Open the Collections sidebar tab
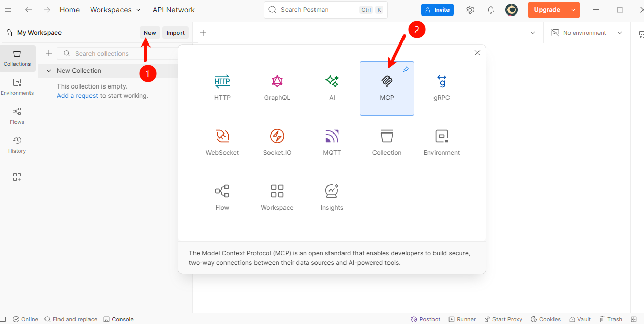The width and height of the screenshot is (644, 324). pyautogui.click(x=17, y=58)
